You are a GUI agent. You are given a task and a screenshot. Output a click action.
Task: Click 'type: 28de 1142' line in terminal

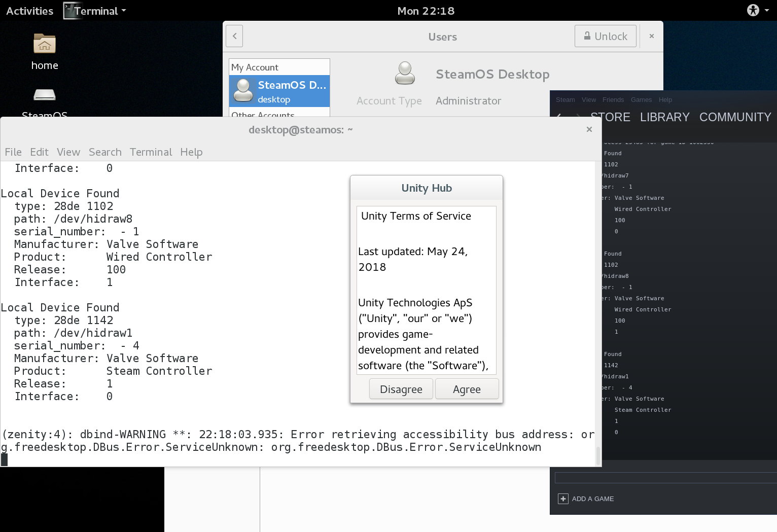pos(64,321)
